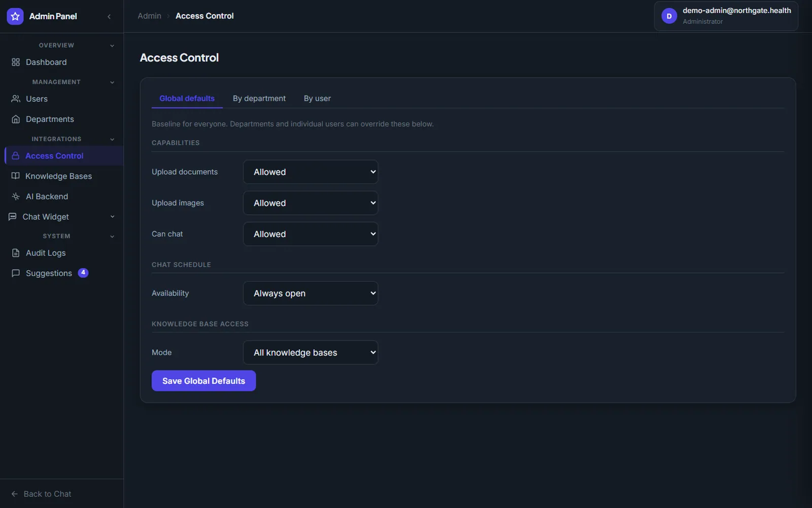Click the Suggestions speech bubble icon
Screen dimensions: 812x508
click(16, 273)
